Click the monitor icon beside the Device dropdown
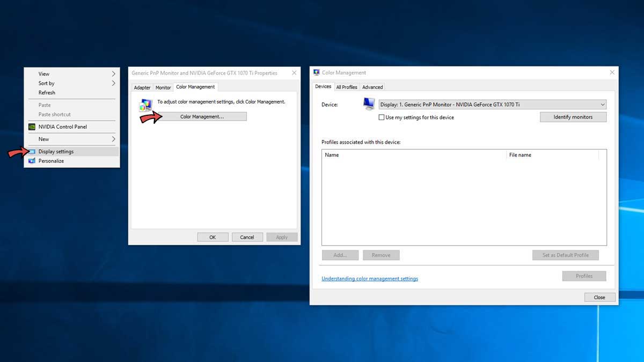Screen dimensions: 644x362 pyautogui.click(x=369, y=104)
